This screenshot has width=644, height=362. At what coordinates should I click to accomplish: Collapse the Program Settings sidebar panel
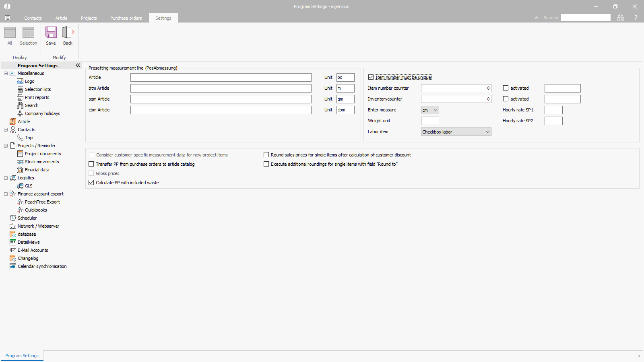click(78, 66)
